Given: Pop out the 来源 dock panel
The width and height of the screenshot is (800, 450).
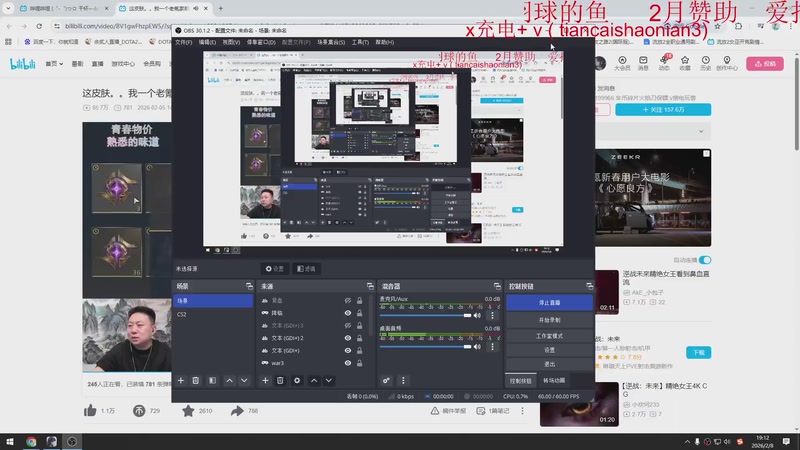Looking at the screenshot, I should [370, 286].
